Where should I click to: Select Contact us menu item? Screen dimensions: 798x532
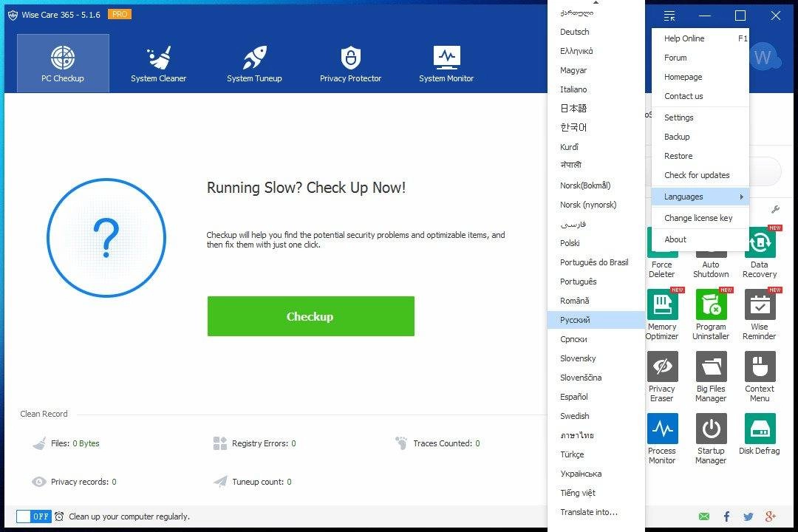click(x=700, y=96)
